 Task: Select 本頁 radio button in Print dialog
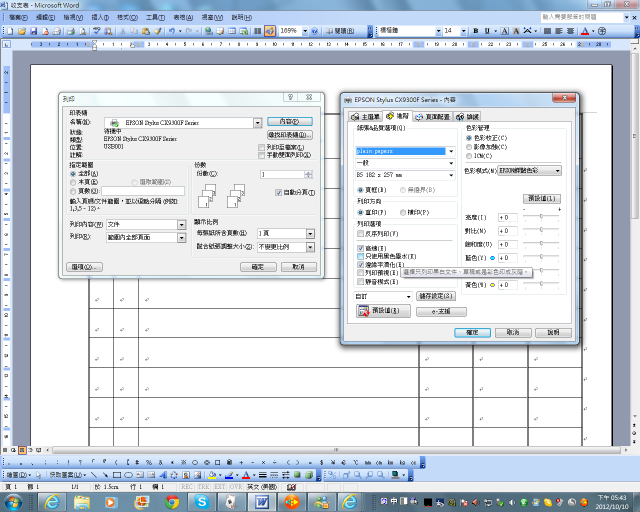click(x=73, y=182)
